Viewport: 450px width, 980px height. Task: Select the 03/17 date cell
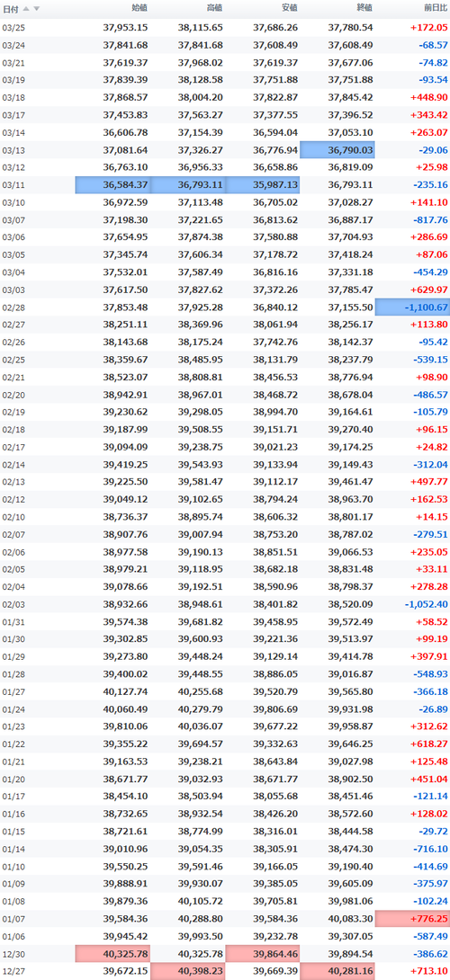coord(13,115)
